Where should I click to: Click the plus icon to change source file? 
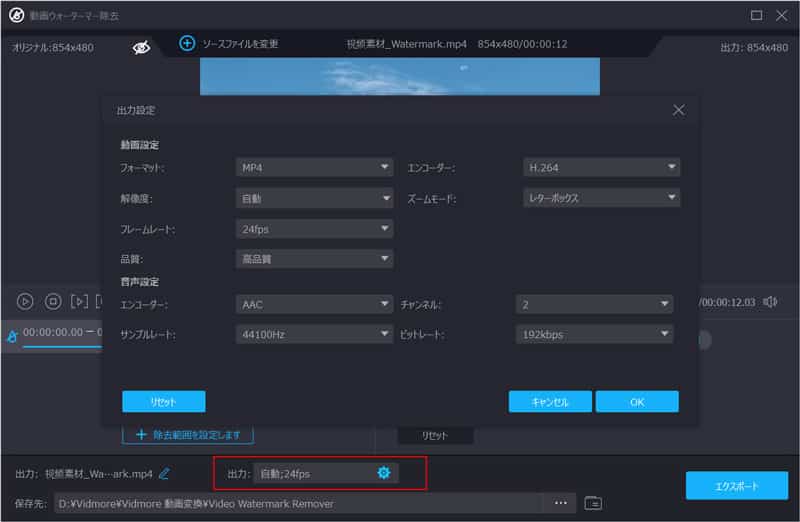pyautogui.click(x=187, y=43)
